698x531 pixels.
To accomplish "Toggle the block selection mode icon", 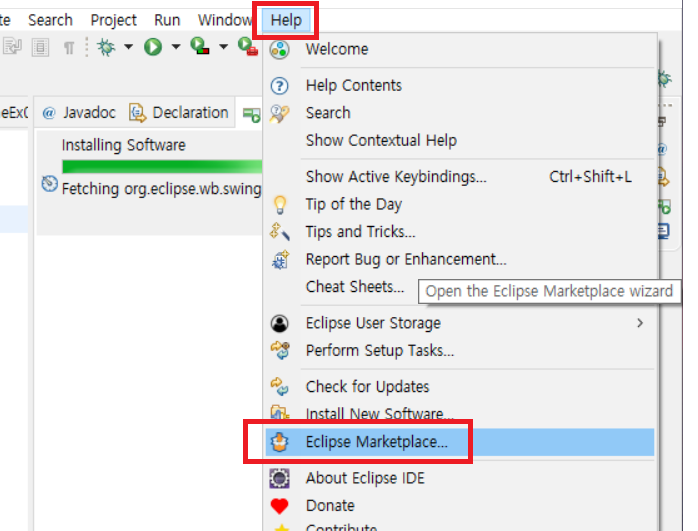I will click(x=40, y=47).
